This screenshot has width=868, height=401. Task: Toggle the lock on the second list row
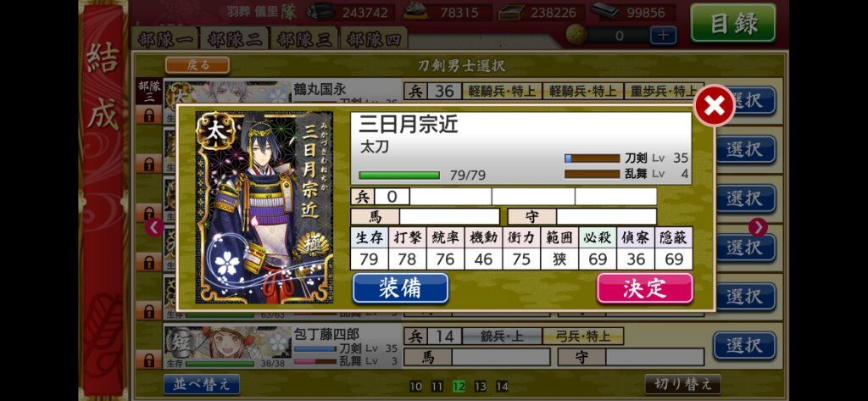click(149, 164)
